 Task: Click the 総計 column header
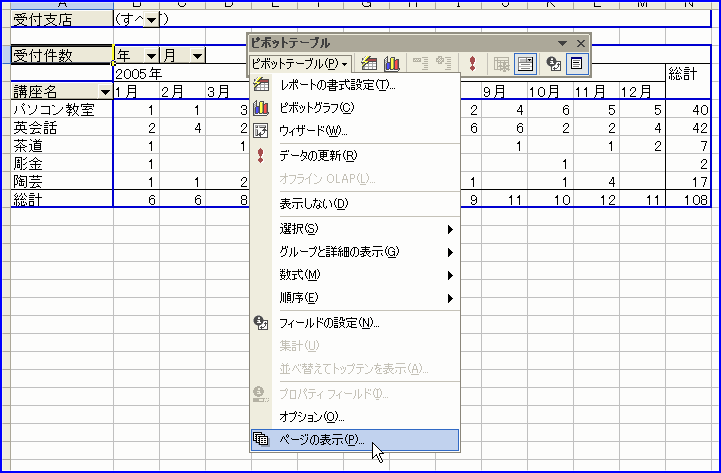pyautogui.click(x=688, y=74)
